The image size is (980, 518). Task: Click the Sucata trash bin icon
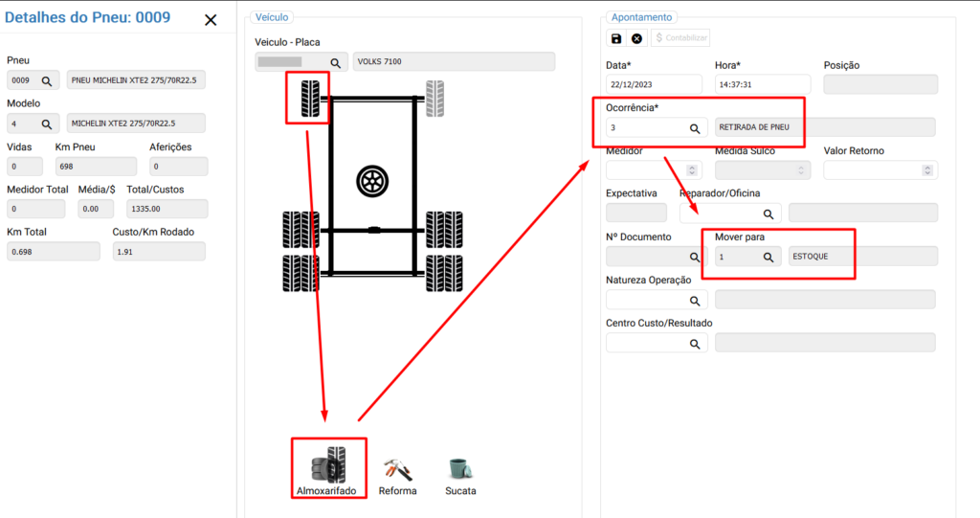(x=460, y=468)
